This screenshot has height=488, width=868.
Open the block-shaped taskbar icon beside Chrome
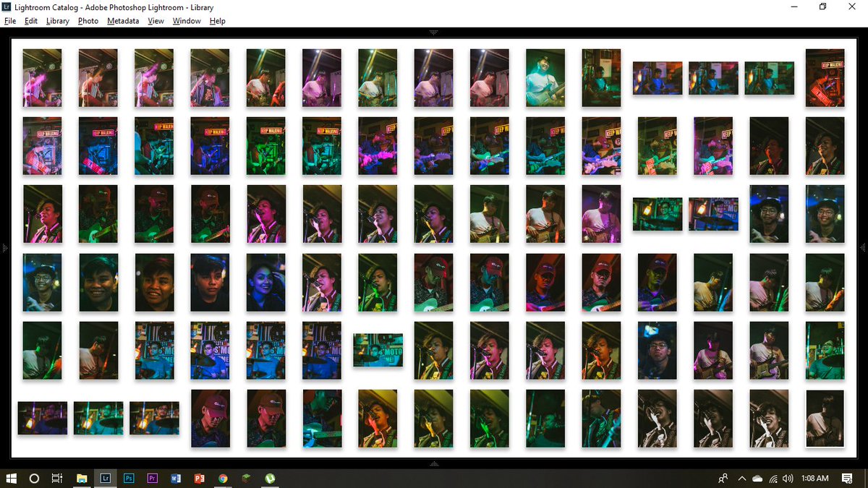(246, 478)
